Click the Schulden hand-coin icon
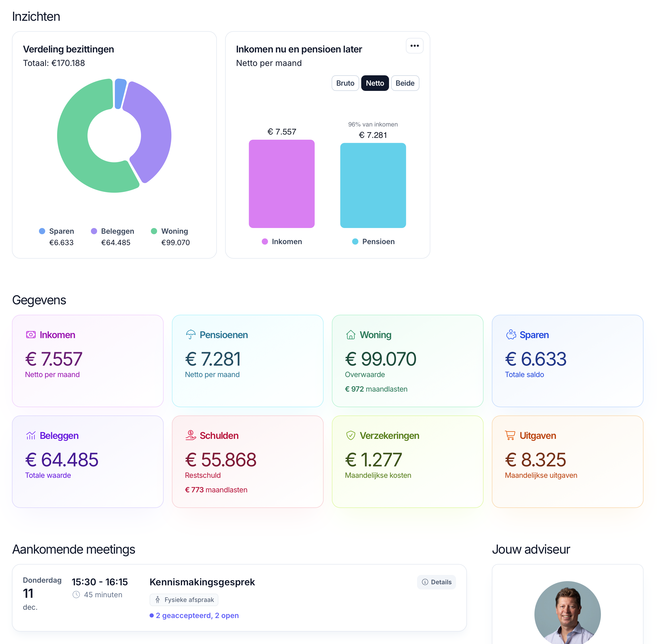This screenshot has width=657, height=644. click(191, 435)
